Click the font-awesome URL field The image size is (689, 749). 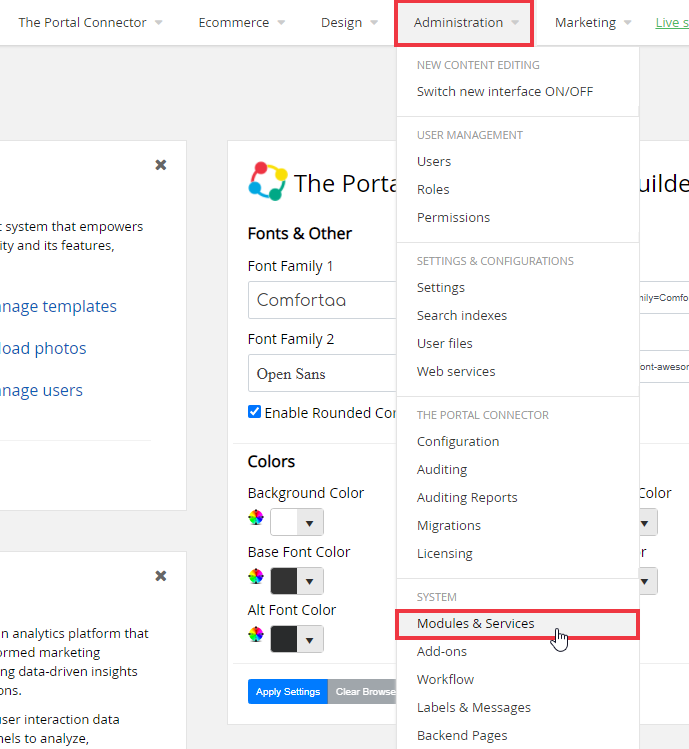point(664,367)
